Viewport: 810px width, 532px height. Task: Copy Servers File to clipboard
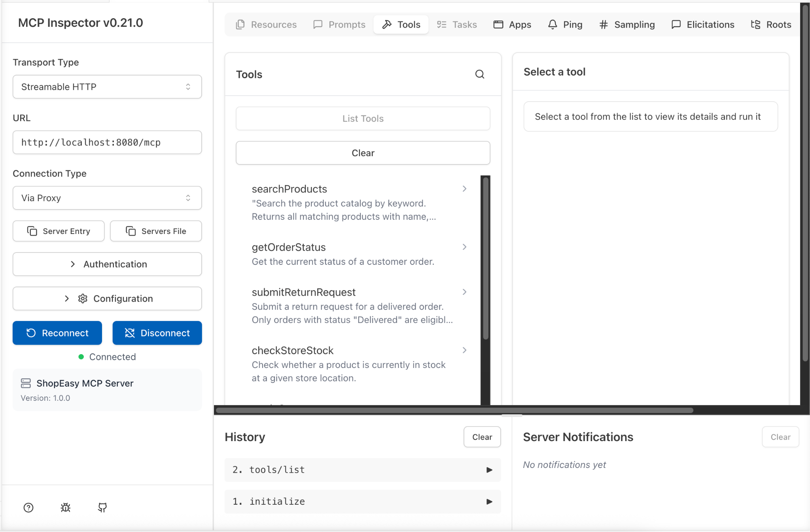coord(156,231)
